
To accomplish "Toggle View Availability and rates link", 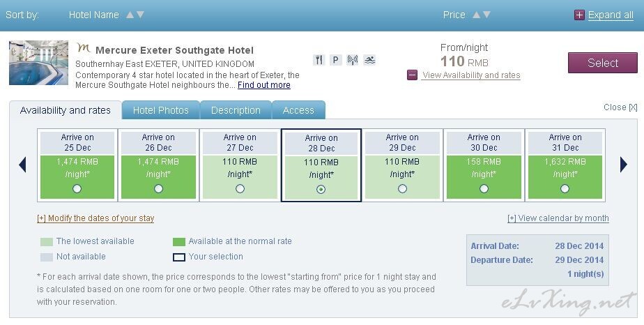I will pyautogui.click(x=471, y=75).
